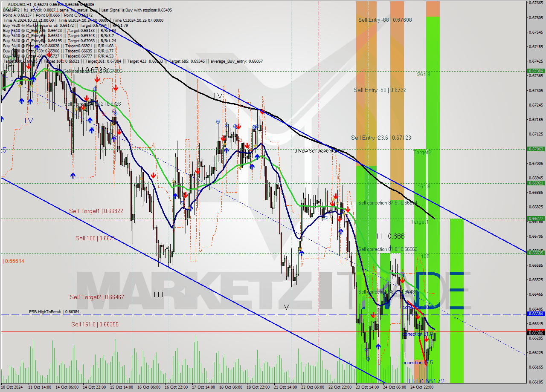Click 'Sell Target2 | 0.66467' label
The height and width of the screenshot is (392, 546).
[97, 297]
